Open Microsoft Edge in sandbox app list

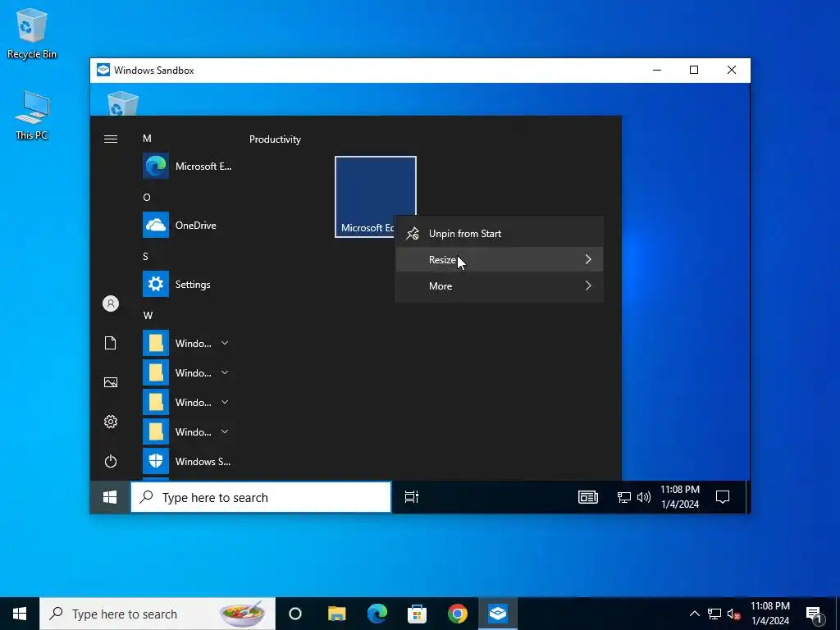[188, 166]
